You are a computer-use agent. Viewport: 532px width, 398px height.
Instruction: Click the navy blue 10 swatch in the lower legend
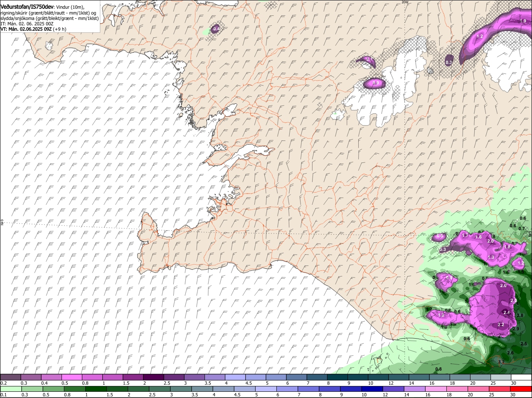click(x=372, y=388)
